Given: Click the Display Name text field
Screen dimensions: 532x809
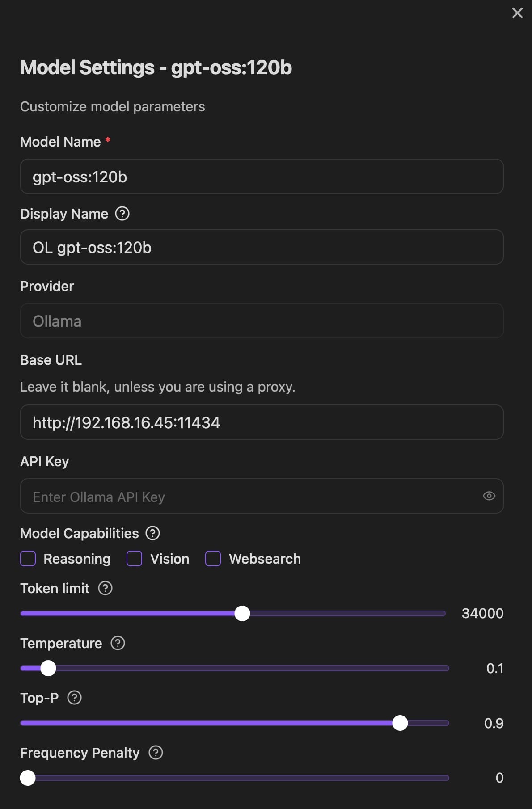Looking at the screenshot, I should click(262, 247).
